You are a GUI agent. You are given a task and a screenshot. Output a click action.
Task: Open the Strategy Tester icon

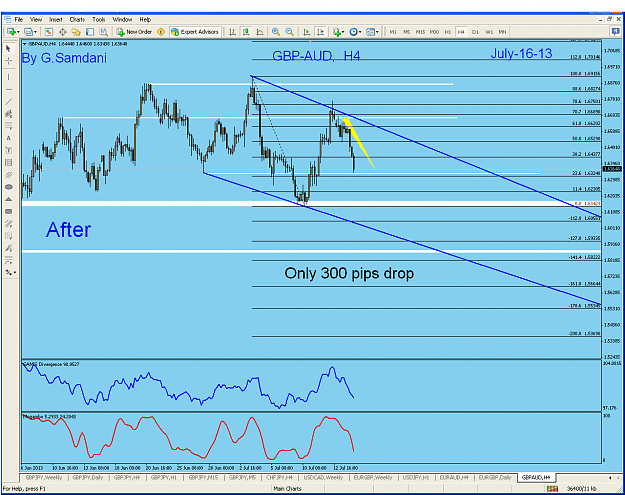[x=104, y=32]
